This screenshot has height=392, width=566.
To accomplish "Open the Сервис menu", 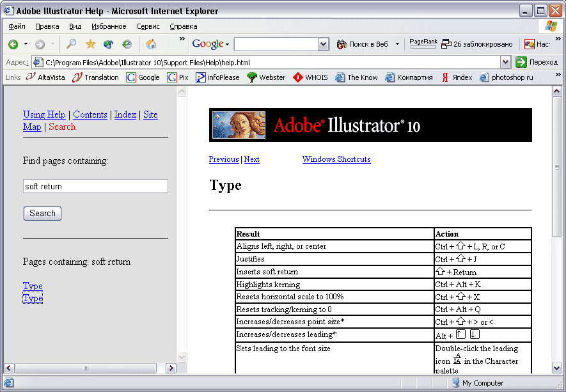I will (x=148, y=26).
